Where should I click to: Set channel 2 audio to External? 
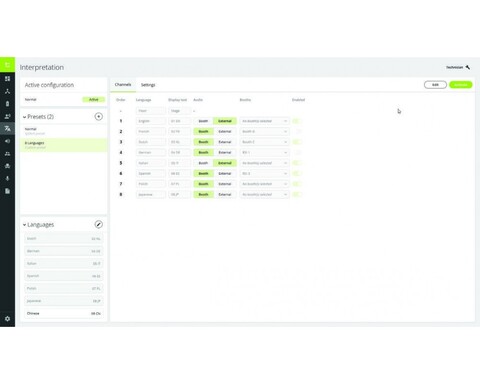(x=225, y=131)
